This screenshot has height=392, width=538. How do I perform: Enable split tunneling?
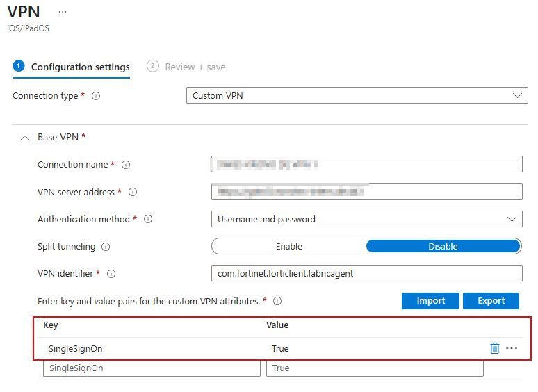pyautogui.click(x=288, y=247)
